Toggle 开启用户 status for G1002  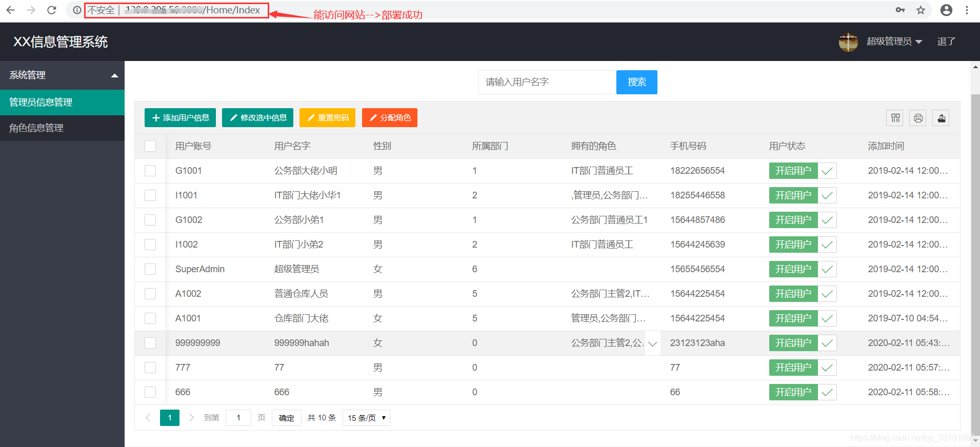coord(803,220)
